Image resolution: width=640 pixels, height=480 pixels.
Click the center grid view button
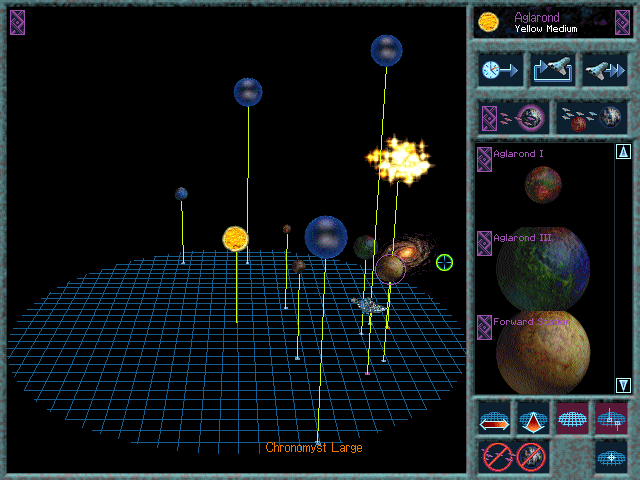(611, 457)
